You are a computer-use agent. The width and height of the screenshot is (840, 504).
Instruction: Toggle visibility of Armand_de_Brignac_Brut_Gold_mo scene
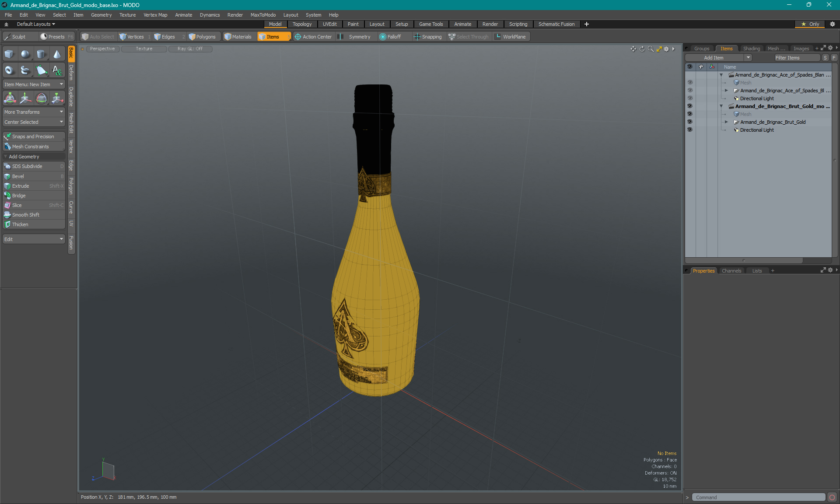coord(690,106)
